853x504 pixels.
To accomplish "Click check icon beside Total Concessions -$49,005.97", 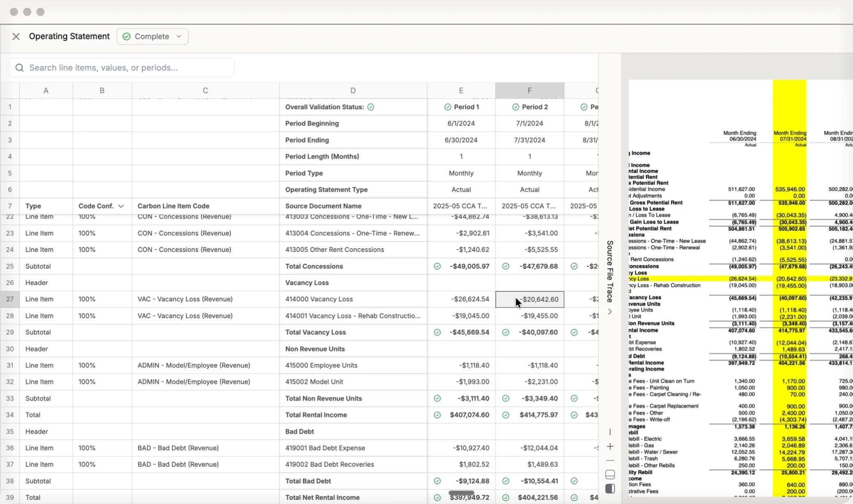I will click(x=437, y=266).
